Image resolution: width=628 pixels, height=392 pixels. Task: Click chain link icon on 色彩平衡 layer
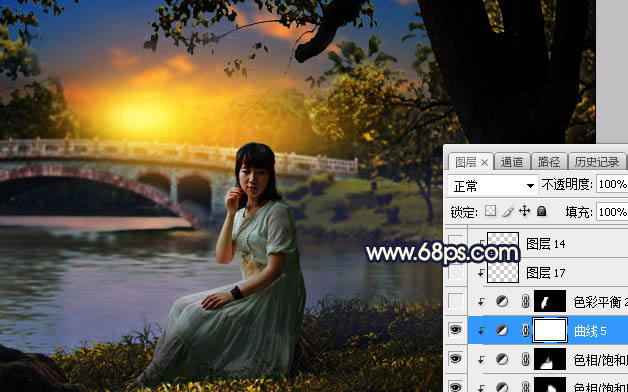pos(525,302)
